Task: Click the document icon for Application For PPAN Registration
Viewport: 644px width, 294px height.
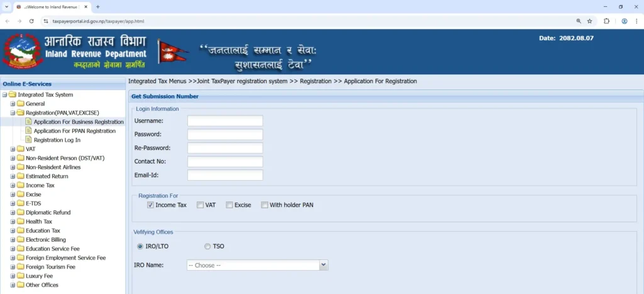Action: [28, 131]
